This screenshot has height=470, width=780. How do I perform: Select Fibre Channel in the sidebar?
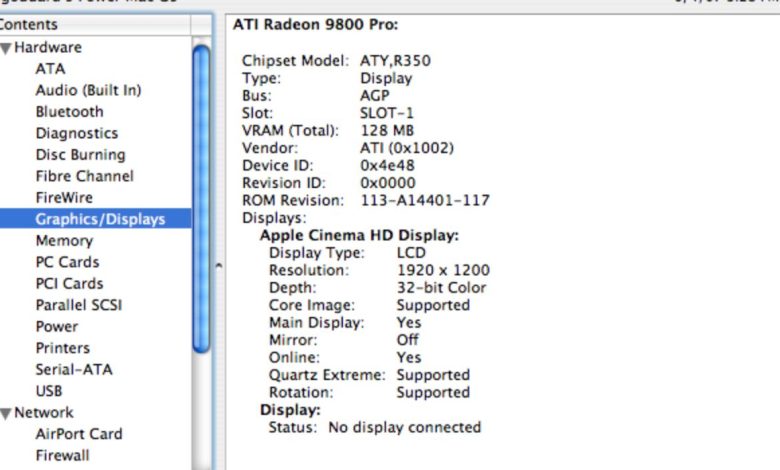85,176
